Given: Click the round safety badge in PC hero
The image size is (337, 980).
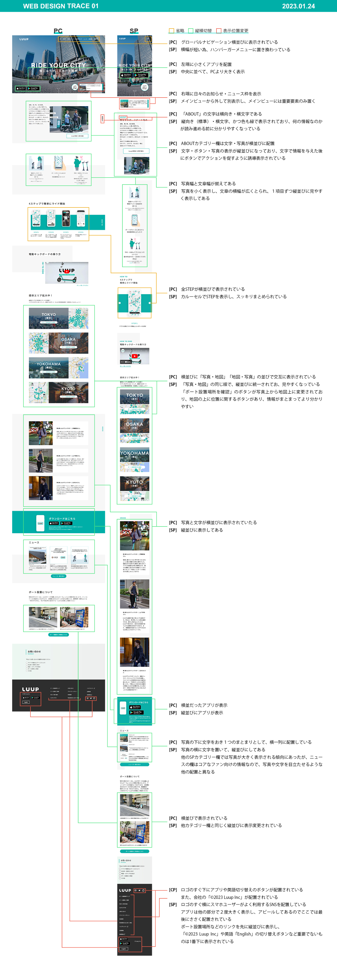Looking at the screenshot, I should [x=75, y=88].
